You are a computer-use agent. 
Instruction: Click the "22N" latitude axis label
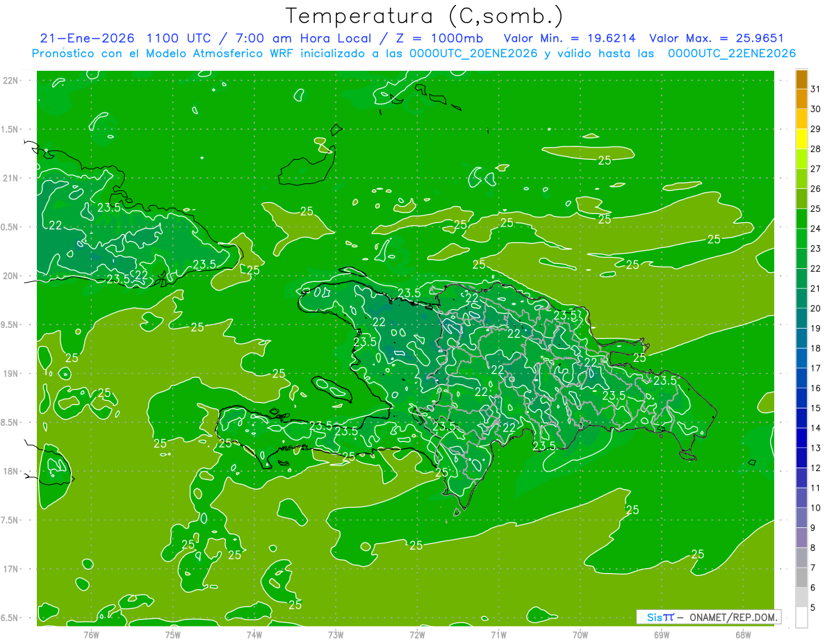click(10, 81)
